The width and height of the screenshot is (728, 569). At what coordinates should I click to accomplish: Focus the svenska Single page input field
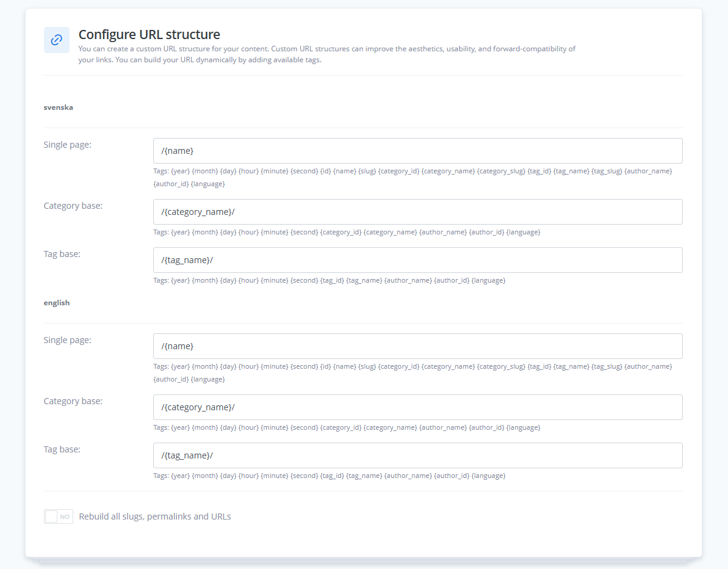(418, 151)
